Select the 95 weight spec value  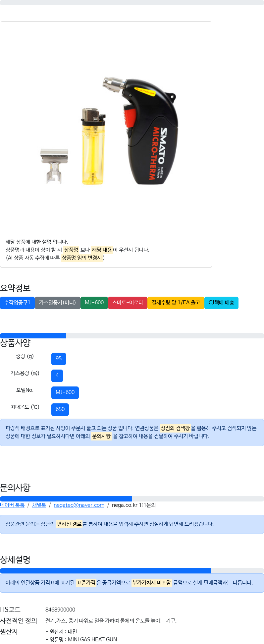point(59,359)
